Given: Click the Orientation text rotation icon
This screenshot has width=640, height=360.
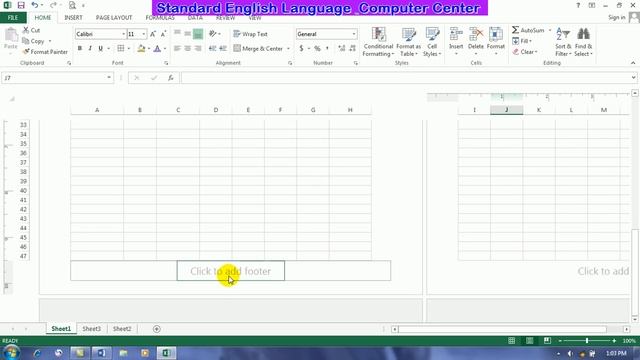Looking at the screenshot, I should pos(213,34).
